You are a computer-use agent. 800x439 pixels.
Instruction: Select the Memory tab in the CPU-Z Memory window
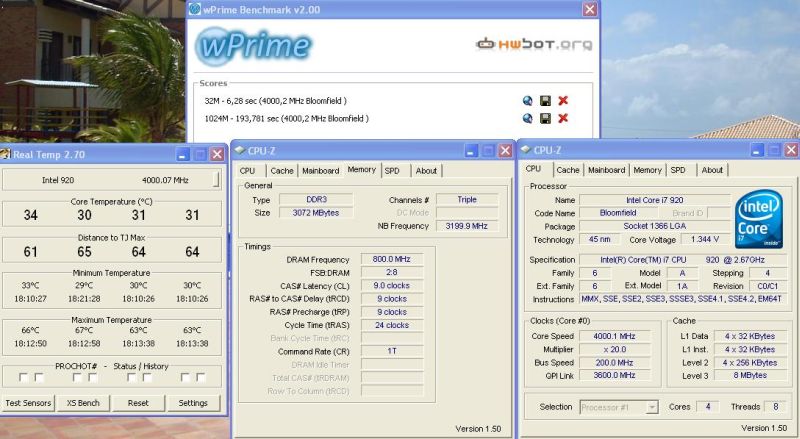coord(362,169)
